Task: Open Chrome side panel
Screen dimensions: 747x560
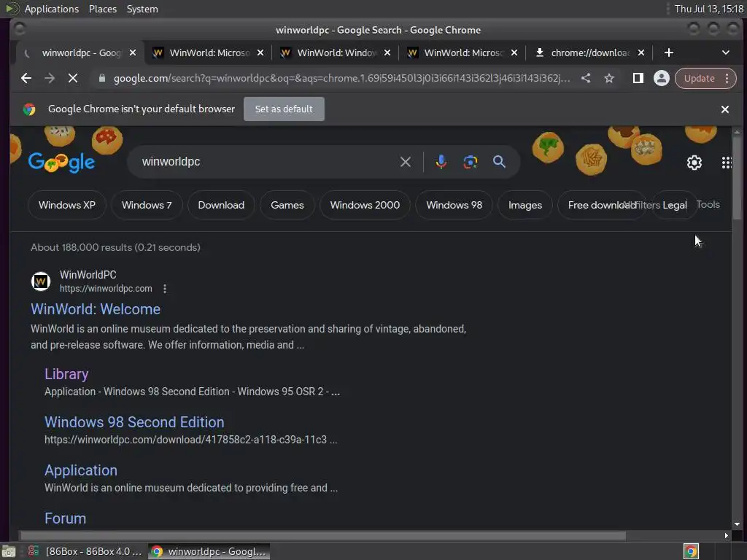Action: (638, 78)
